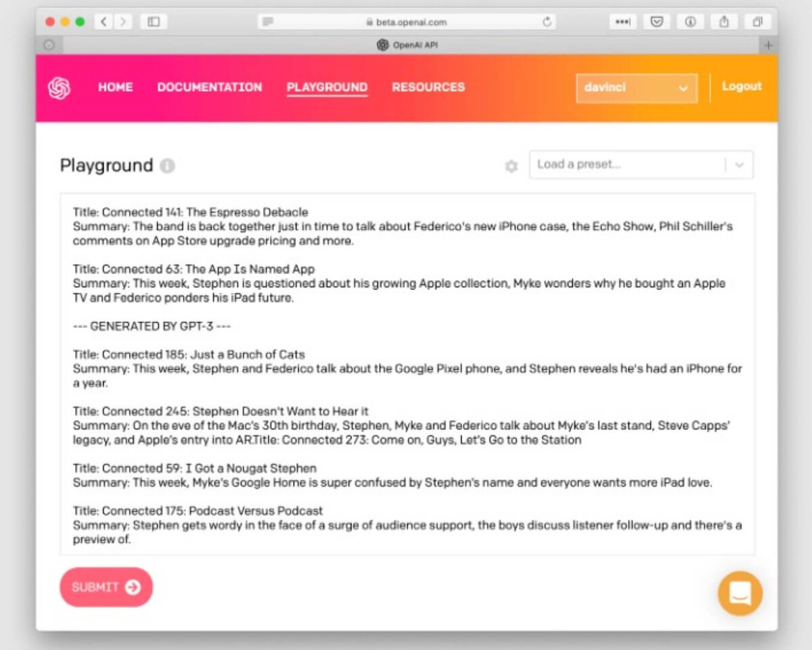Select PLAYGROUND nav item
This screenshot has width=812, height=650.
point(327,87)
